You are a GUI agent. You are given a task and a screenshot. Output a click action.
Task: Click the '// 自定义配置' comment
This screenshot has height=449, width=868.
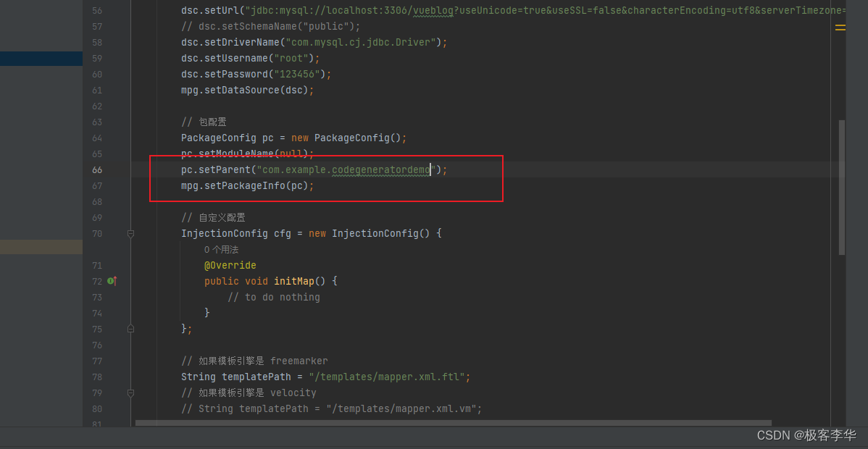click(213, 217)
